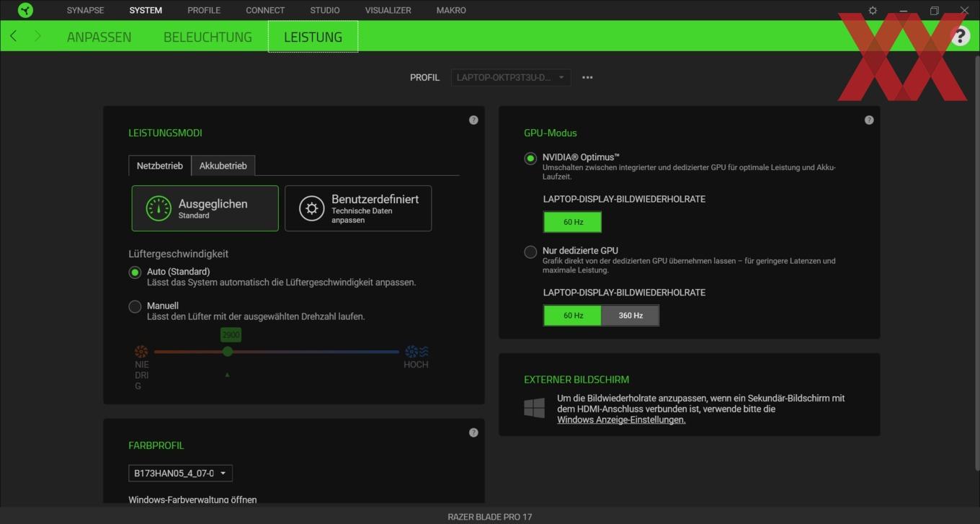
Task: Set 360 Hz display refresh rate
Action: click(x=631, y=316)
